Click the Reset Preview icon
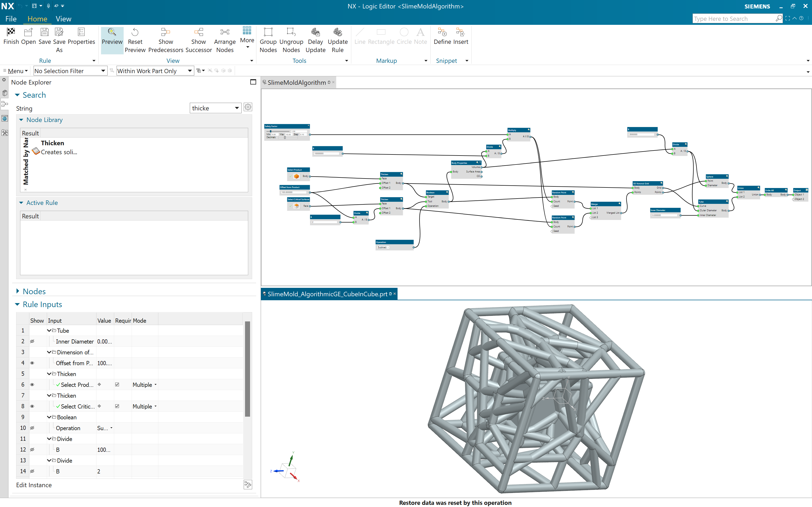Image resolution: width=812 pixels, height=507 pixels. tap(135, 32)
